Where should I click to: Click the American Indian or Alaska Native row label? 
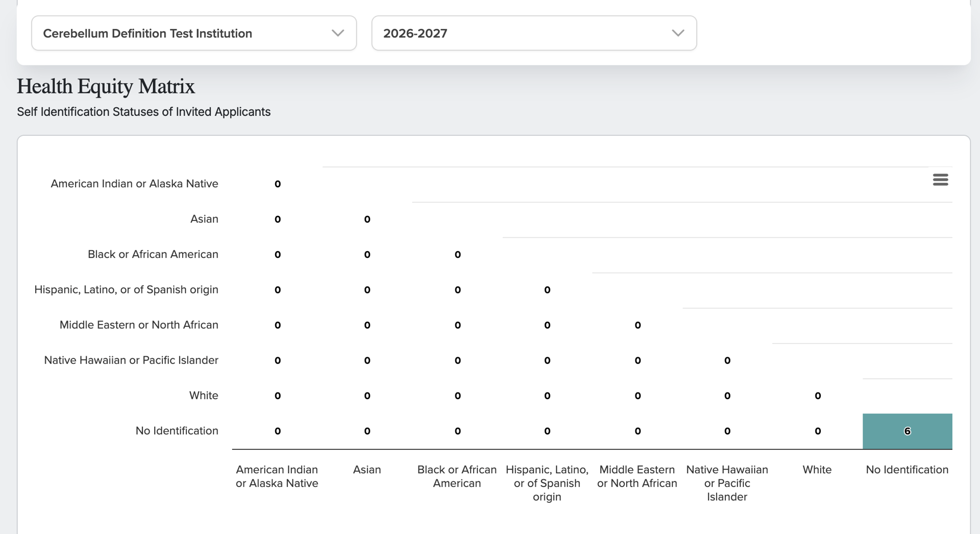pyautogui.click(x=134, y=184)
